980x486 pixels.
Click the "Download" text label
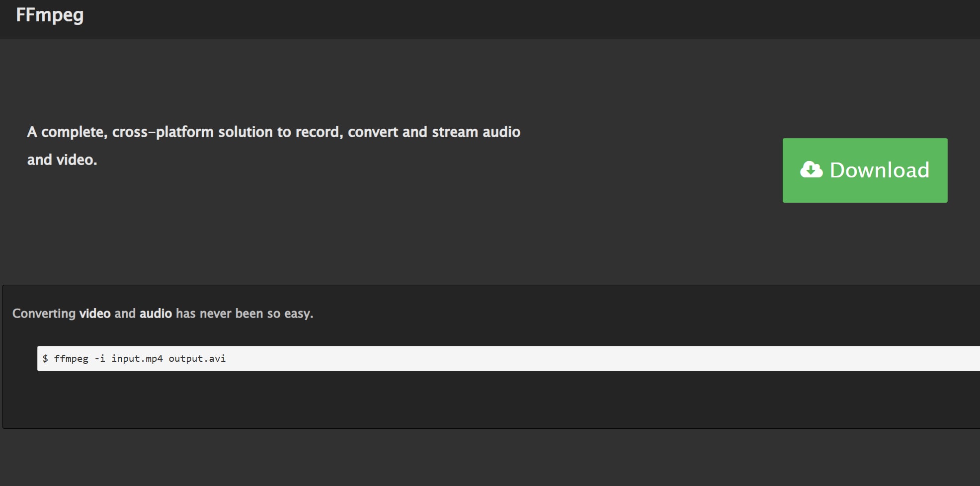879,170
